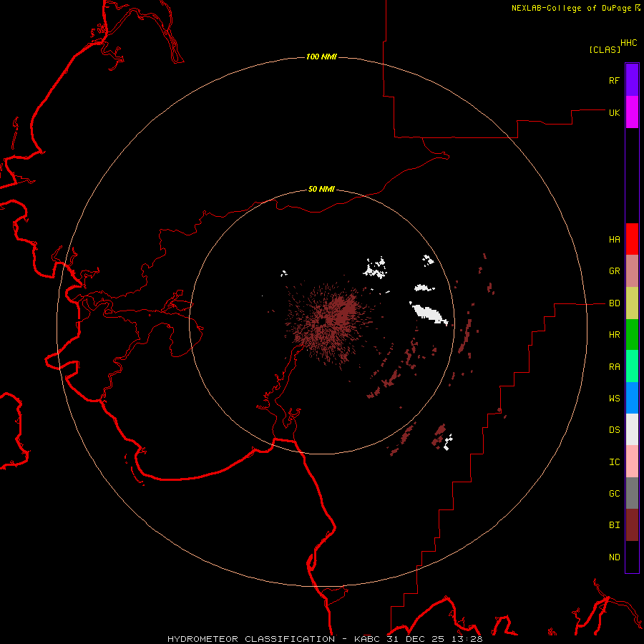The height and width of the screenshot is (644, 644).
Task: Select the IC light pink swatch
Action: tap(632, 462)
